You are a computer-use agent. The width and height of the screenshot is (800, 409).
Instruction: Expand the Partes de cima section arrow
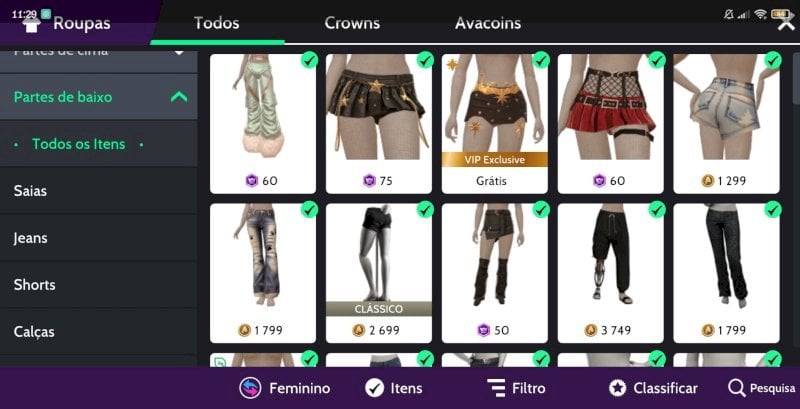(179, 52)
